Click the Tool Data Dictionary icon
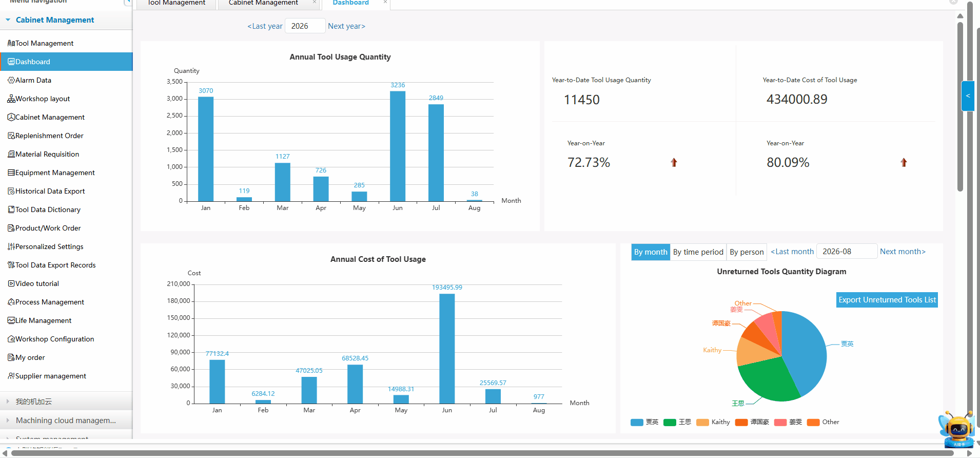 pos(11,209)
